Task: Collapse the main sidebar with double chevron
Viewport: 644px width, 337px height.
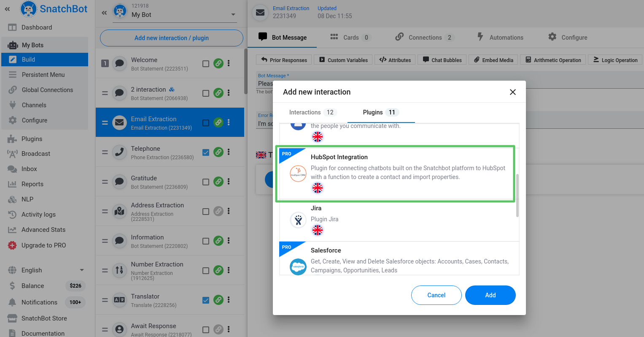Action: point(7,9)
